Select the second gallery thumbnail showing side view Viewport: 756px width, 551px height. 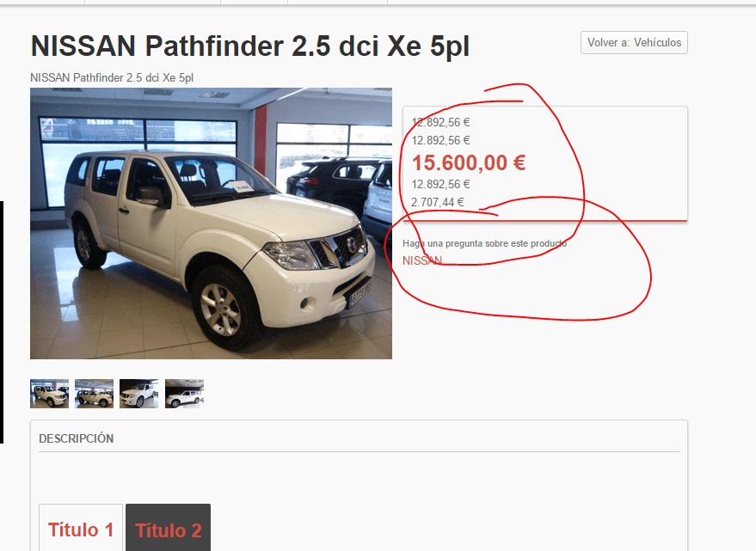(x=94, y=394)
